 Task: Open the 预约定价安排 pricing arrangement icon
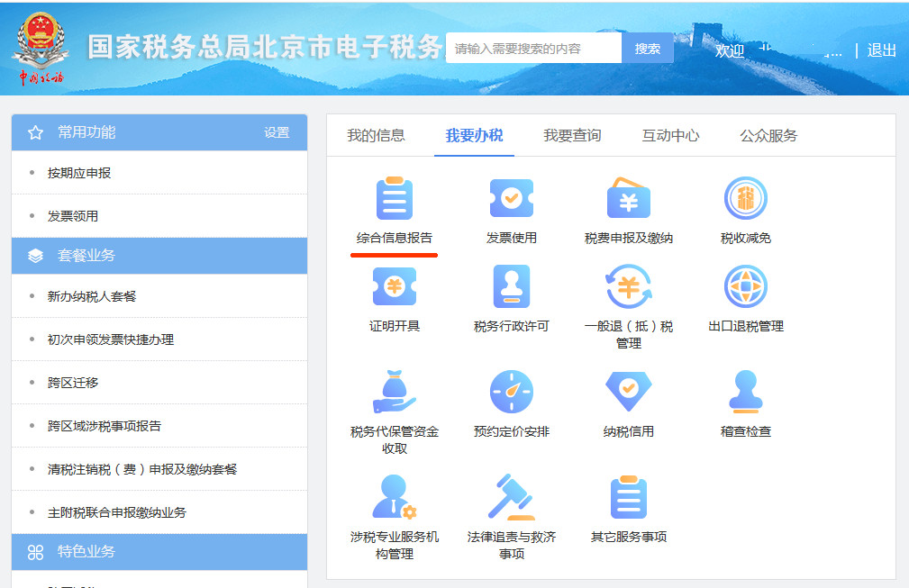point(511,403)
